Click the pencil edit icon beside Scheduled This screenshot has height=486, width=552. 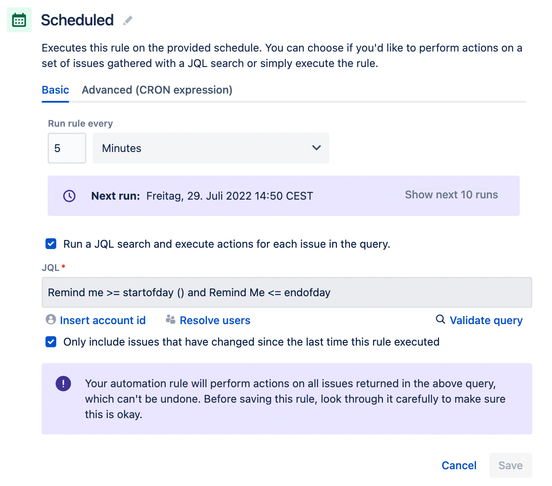[128, 20]
